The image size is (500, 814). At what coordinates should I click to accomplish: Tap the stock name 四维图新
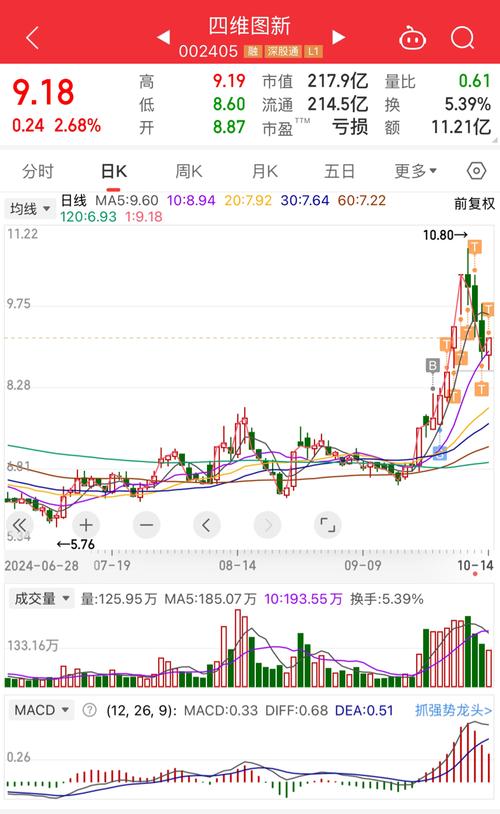click(249, 25)
